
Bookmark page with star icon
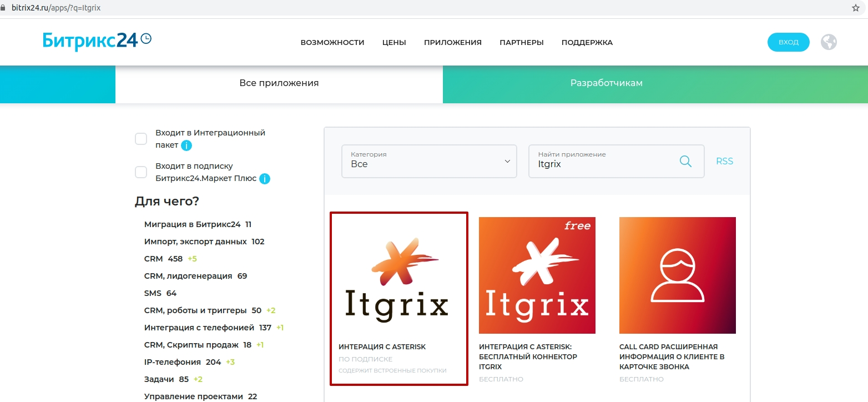click(x=855, y=8)
